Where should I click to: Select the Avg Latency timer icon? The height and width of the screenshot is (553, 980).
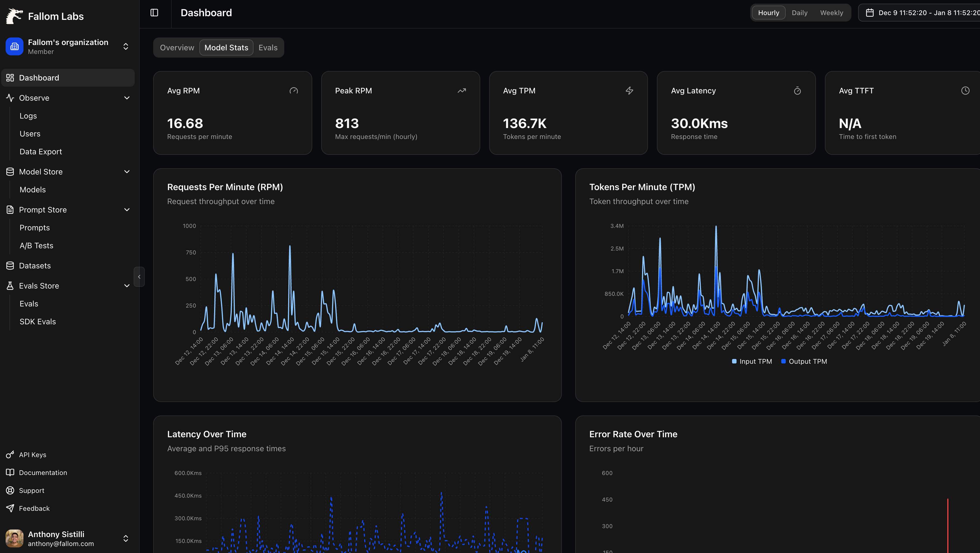pyautogui.click(x=797, y=91)
